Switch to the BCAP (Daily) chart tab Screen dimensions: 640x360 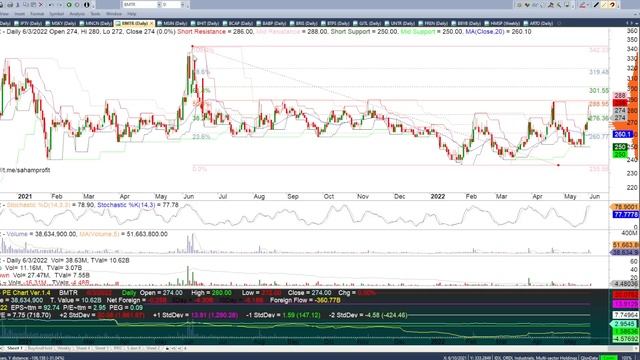point(239,23)
